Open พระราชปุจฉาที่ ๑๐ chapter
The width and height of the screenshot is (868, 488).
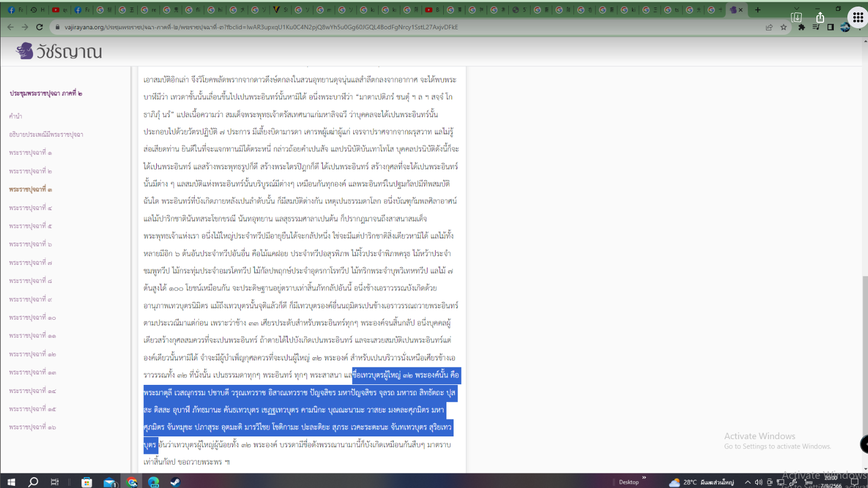tap(33, 318)
